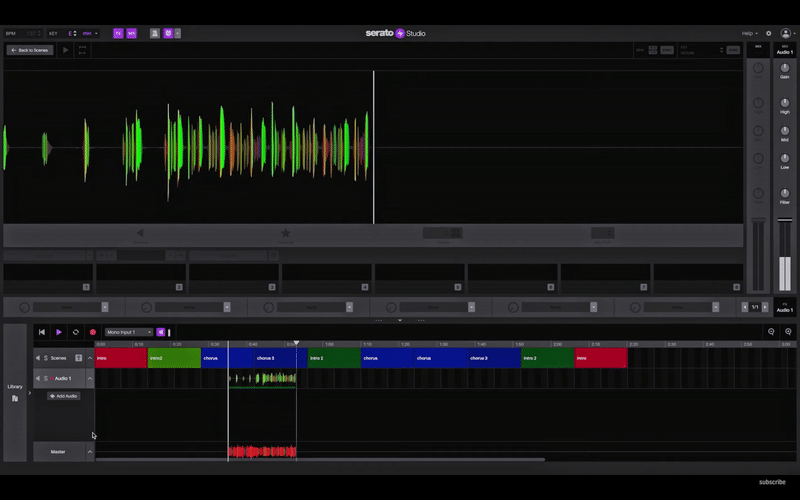Screen dimensions: 800x500
Task: Click the waveform range selection icon
Action: pos(82,50)
